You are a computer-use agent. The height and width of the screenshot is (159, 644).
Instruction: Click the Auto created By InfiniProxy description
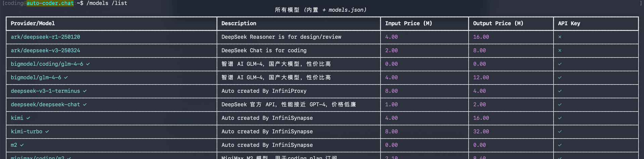click(x=264, y=91)
